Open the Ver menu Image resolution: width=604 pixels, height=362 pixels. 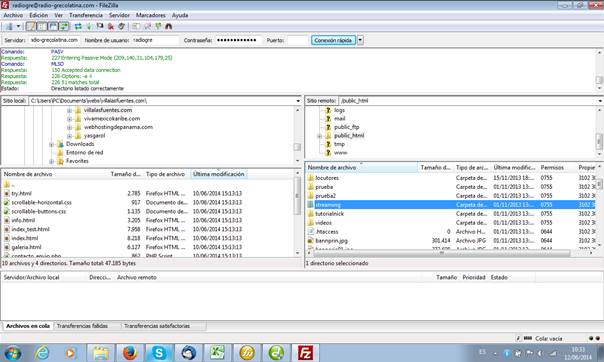(59, 15)
